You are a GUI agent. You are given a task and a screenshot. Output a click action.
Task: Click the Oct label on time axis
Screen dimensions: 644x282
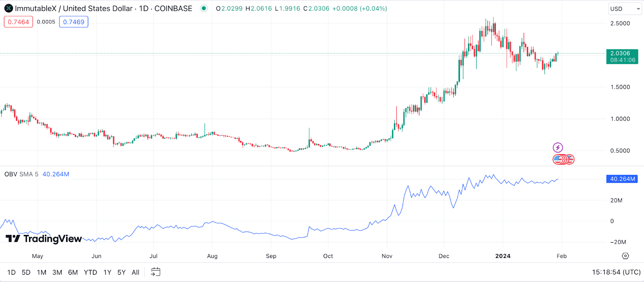[328, 256]
